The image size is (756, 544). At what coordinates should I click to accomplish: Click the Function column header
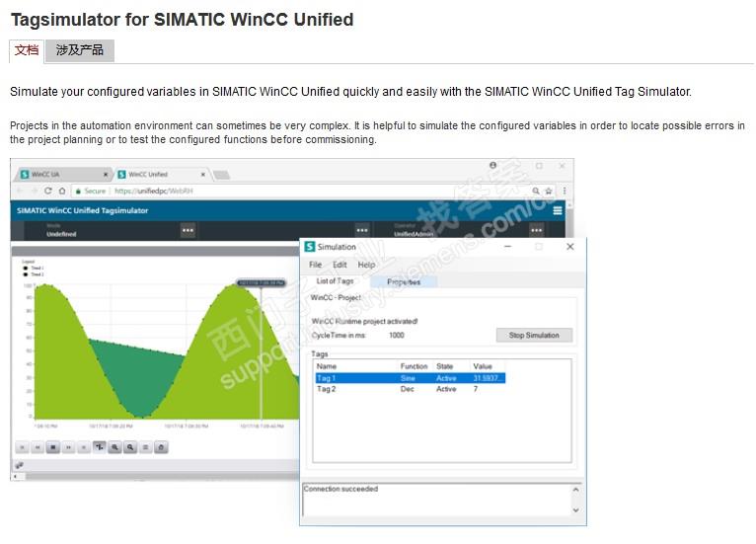click(414, 366)
